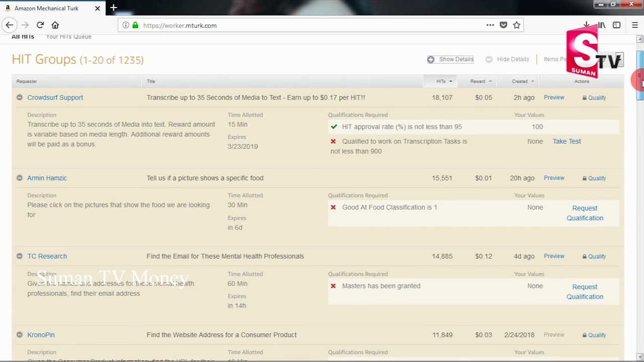Click the scrollbar up arrow
The height and width of the screenshot is (362, 644).
pos(640,39)
